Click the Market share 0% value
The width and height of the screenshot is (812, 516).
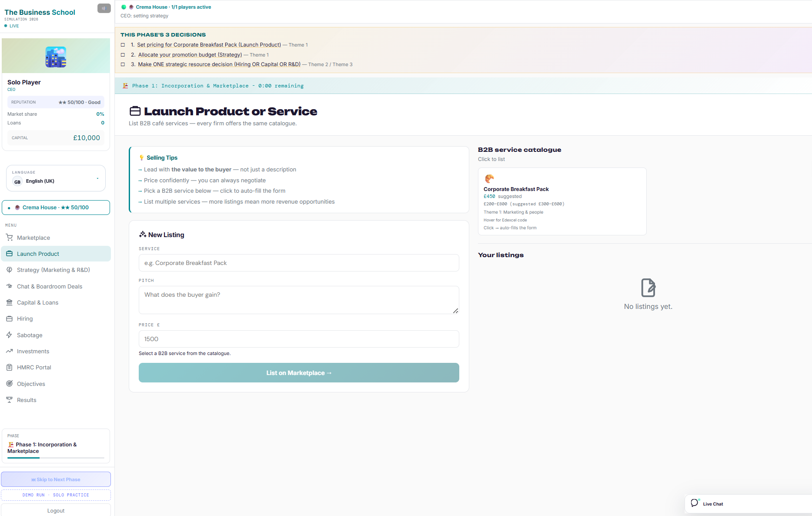point(100,114)
